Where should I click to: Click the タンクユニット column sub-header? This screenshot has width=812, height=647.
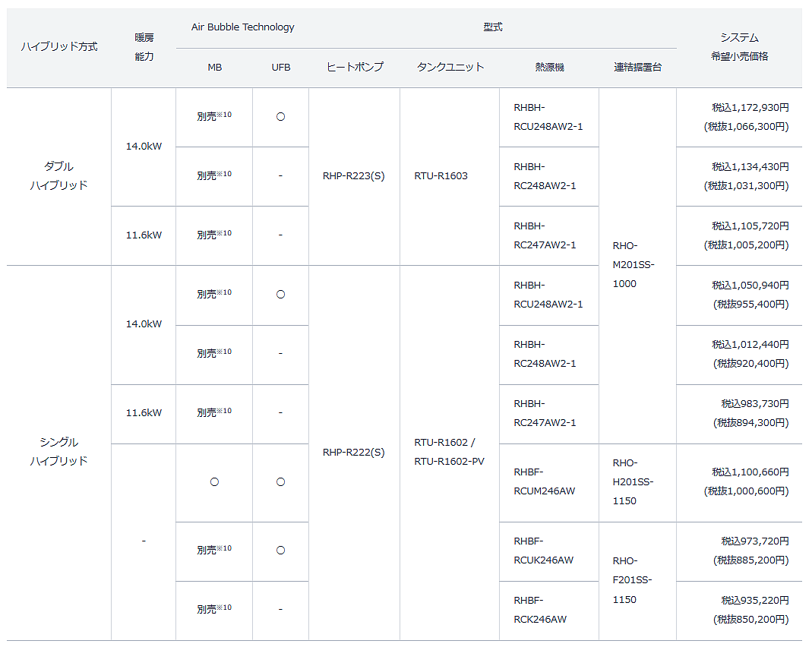tap(450, 67)
